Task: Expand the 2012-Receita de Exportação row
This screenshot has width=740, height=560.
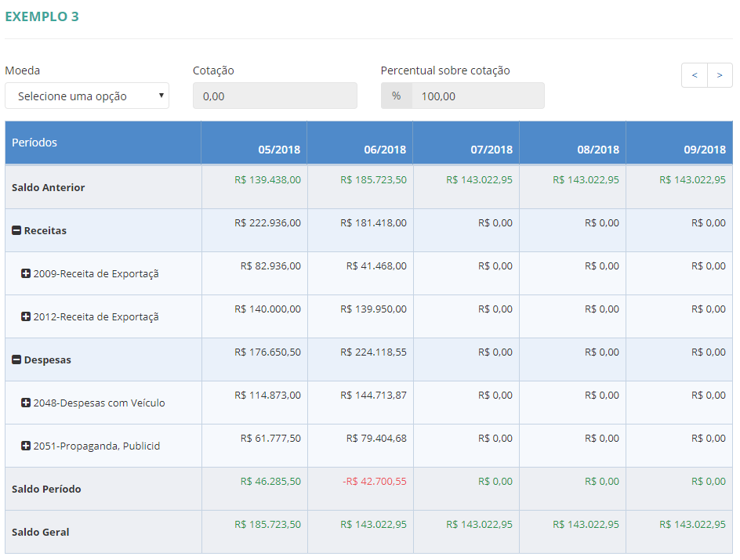Action: (26, 317)
